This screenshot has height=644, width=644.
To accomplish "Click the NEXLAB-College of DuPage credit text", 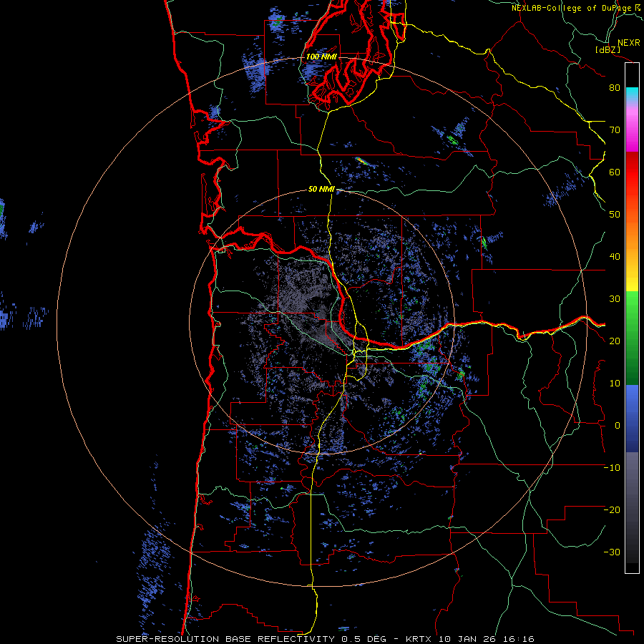I will click(576, 8).
